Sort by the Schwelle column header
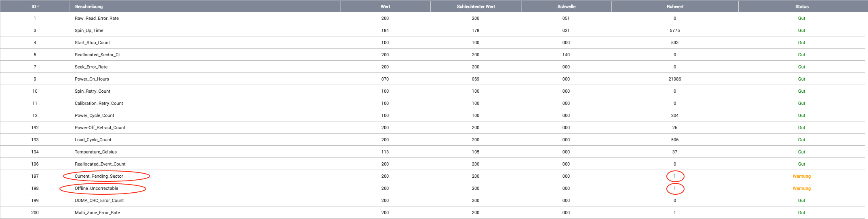Image resolution: width=868 pixels, height=219 pixels. pos(566,6)
